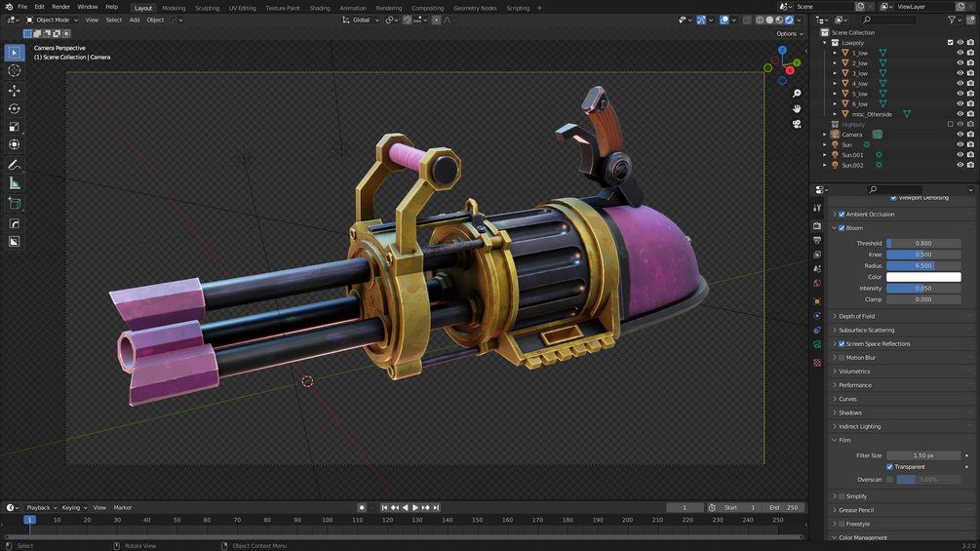The image size is (980, 551).
Task: Select the Transform tool
Action: click(x=15, y=145)
